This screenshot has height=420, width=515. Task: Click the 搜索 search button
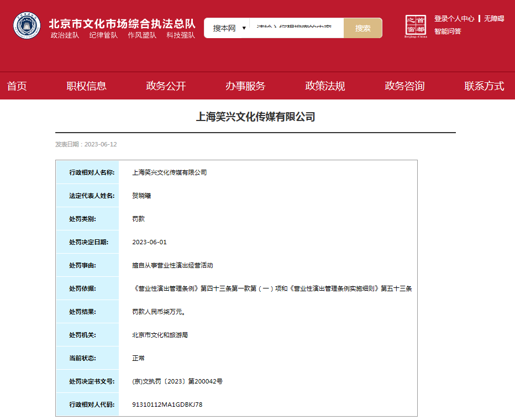point(362,28)
